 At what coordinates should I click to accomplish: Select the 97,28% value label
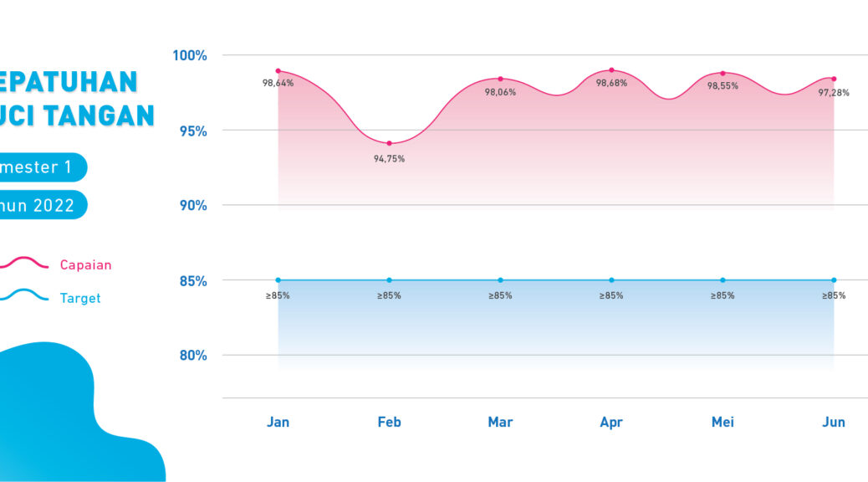click(833, 93)
